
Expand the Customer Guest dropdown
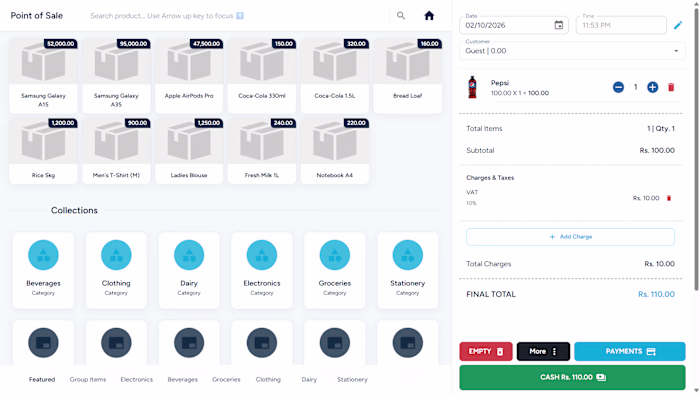(572, 51)
